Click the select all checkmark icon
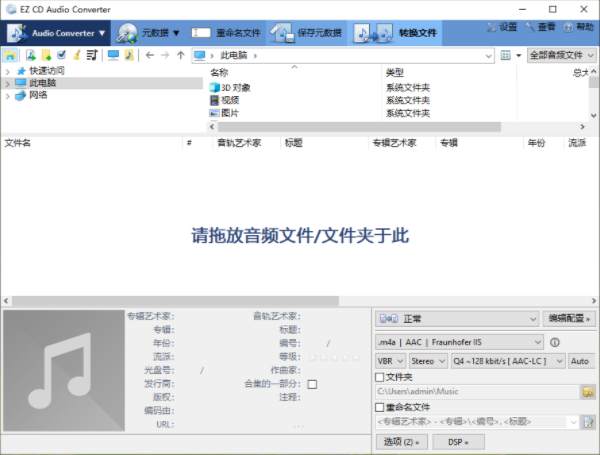 [61, 55]
